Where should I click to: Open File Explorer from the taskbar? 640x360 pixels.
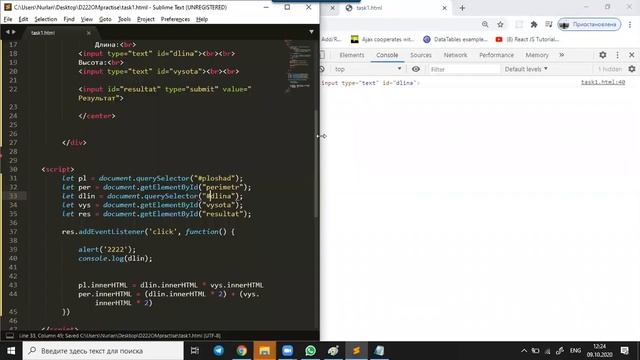(264, 351)
